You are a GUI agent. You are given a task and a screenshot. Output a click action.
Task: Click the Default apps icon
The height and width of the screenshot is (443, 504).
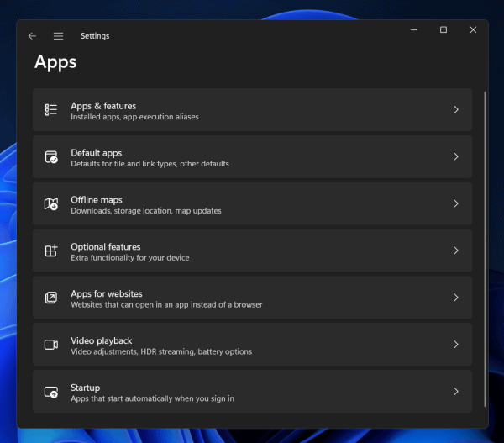click(51, 157)
